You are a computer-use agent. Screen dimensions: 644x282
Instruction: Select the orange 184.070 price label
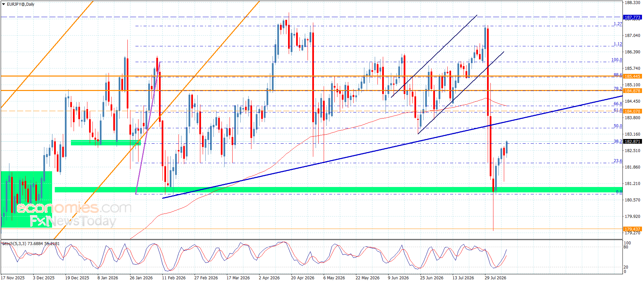tap(632, 111)
